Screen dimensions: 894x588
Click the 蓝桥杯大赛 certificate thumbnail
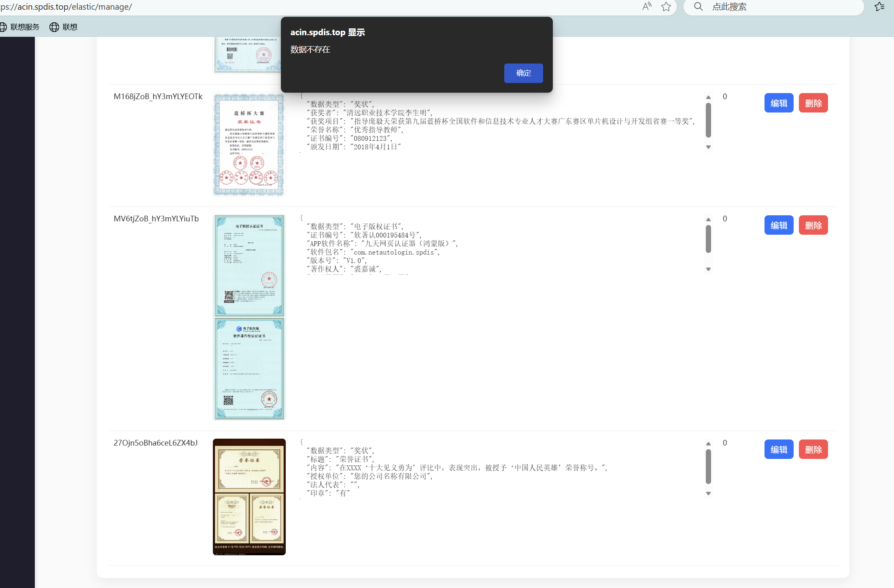pos(249,145)
